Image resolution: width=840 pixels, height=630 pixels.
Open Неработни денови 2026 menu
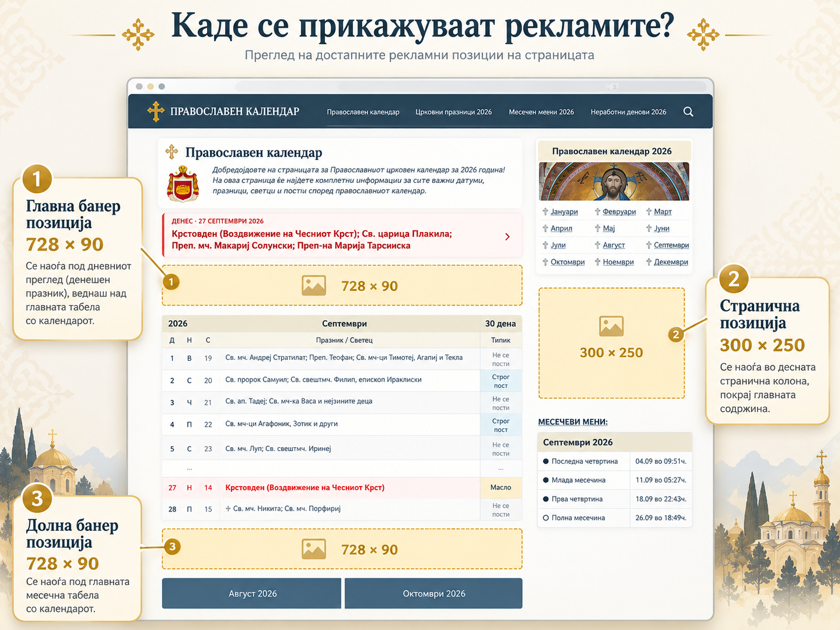628,112
